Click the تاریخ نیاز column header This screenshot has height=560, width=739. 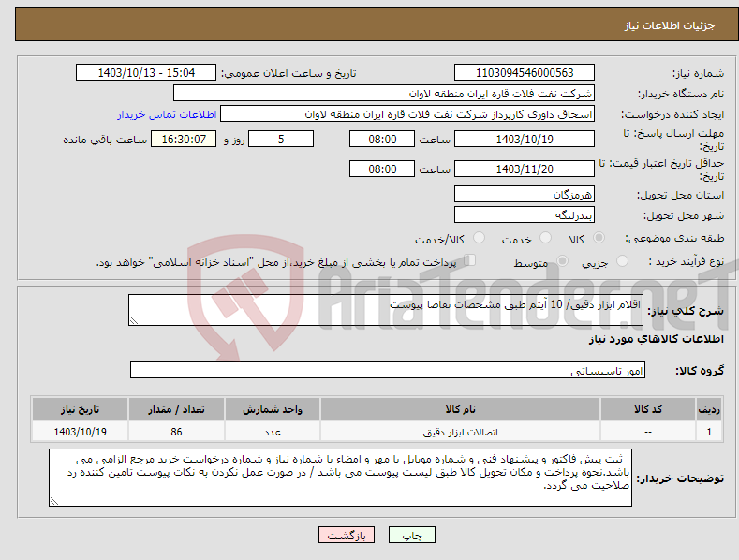click(x=80, y=409)
